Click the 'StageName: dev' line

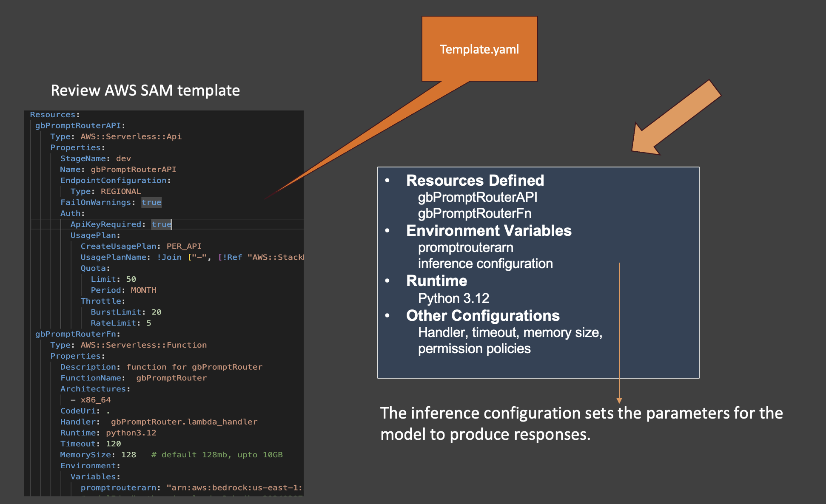96,159
